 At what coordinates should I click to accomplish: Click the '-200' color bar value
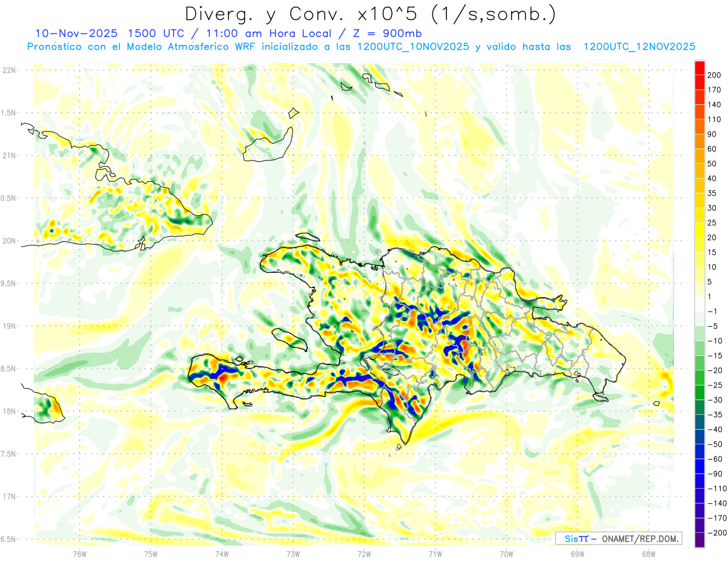tap(717, 534)
